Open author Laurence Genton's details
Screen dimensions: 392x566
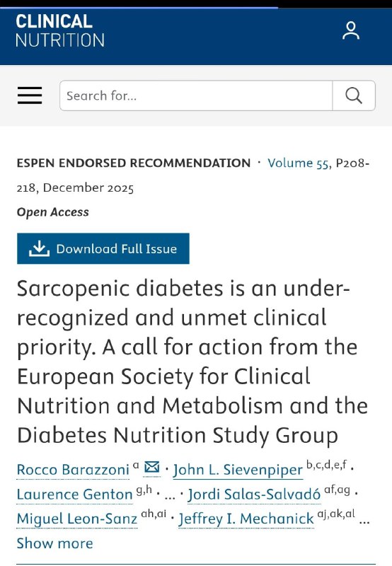pyautogui.click(x=75, y=495)
